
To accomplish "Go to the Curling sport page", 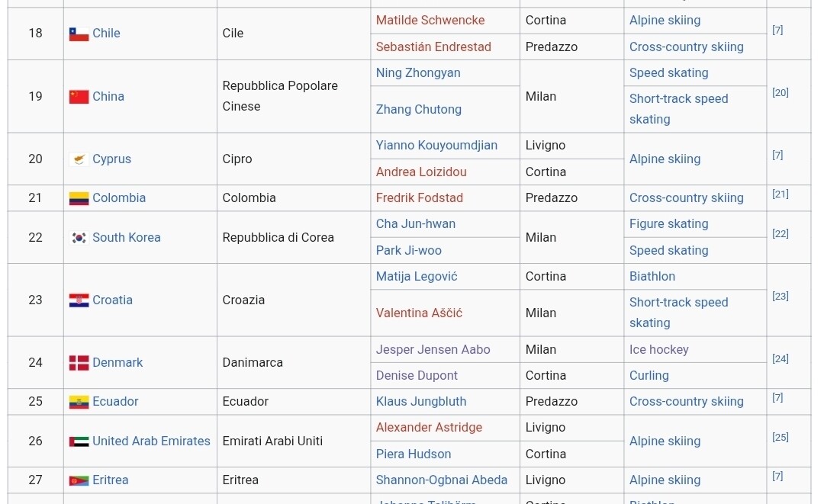I will pyautogui.click(x=649, y=376).
